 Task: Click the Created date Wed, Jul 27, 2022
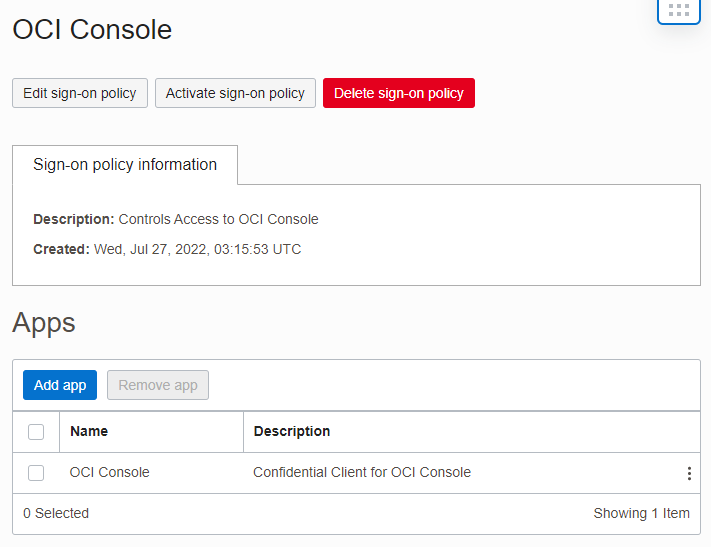click(x=197, y=249)
